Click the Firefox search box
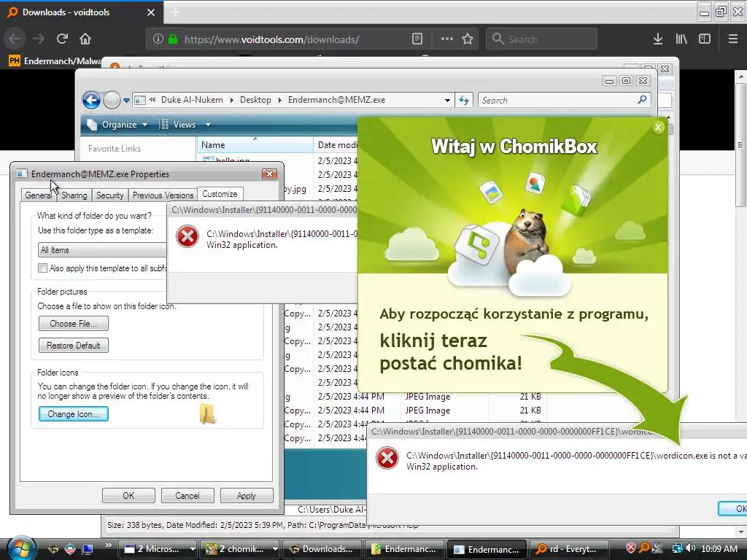This screenshot has height=560, width=747. [542, 39]
